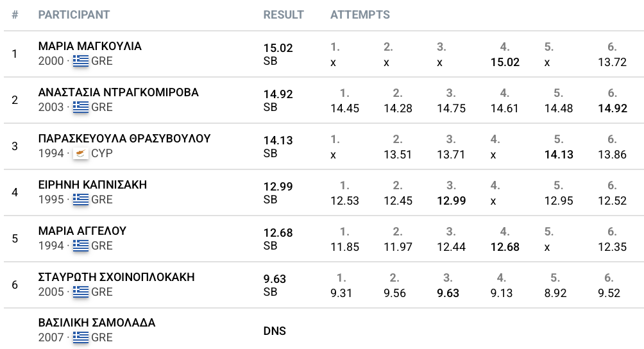The height and width of the screenshot is (349, 644).
Task: Click the bold 15.02 fourth attempt
Action: (505, 62)
